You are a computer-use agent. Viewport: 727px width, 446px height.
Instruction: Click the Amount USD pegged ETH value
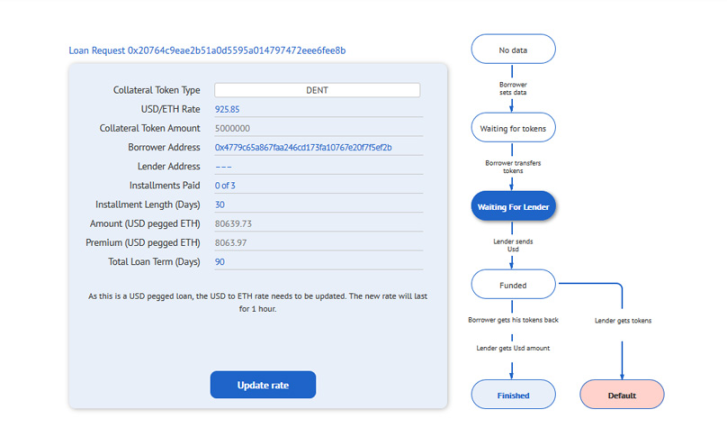coord(233,223)
